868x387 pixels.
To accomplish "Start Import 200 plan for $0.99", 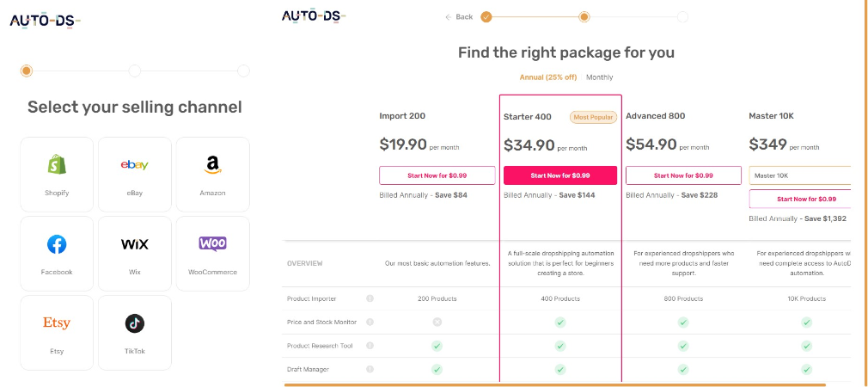I will point(437,175).
